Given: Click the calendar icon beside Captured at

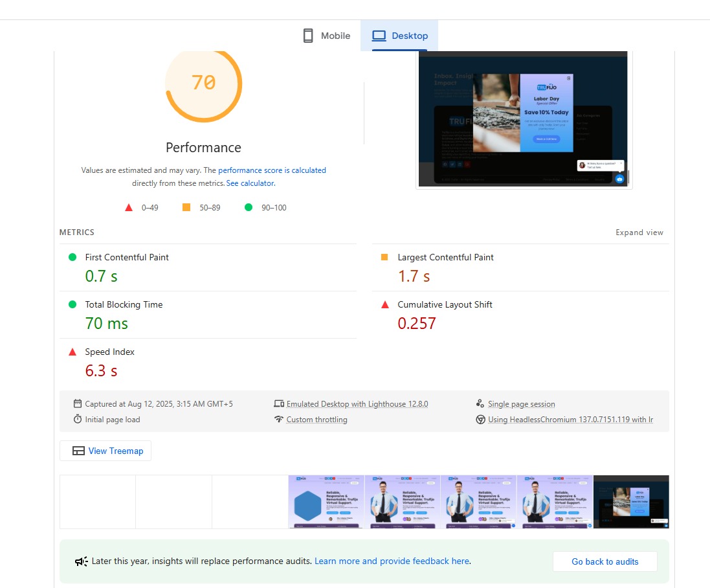Looking at the screenshot, I should (78, 403).
